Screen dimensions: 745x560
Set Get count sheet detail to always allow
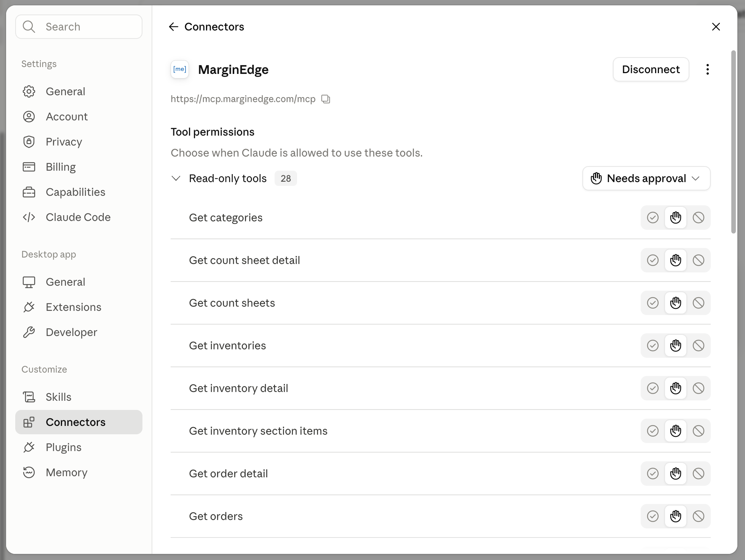653,260
